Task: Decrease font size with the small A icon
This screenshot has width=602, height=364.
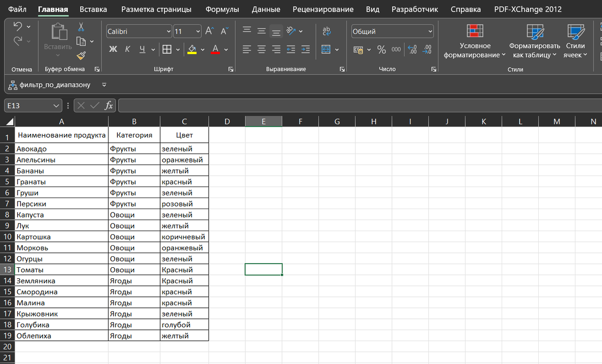Action: 224,31
